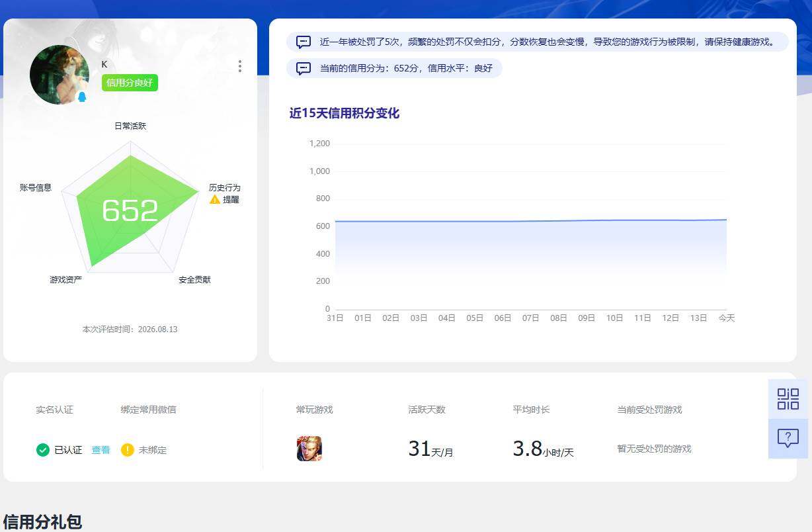Click the 31日 label on the chart axis

(x=335, y=318)
